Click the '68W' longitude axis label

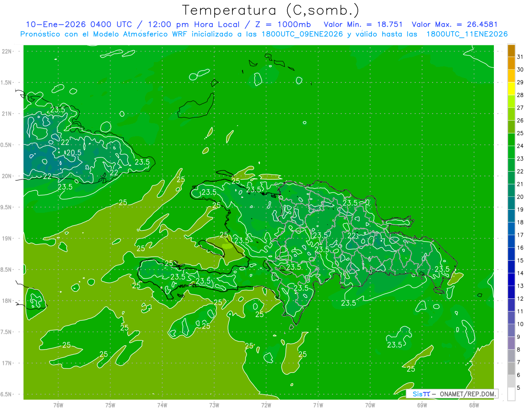click(x=473, y=405)
